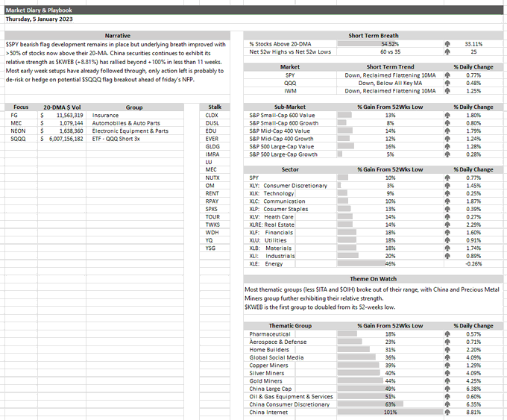This screenshot has width=507, height=420.
Task: Select the ETF - QQQ Short 3x cell
Action: point(135,139)
